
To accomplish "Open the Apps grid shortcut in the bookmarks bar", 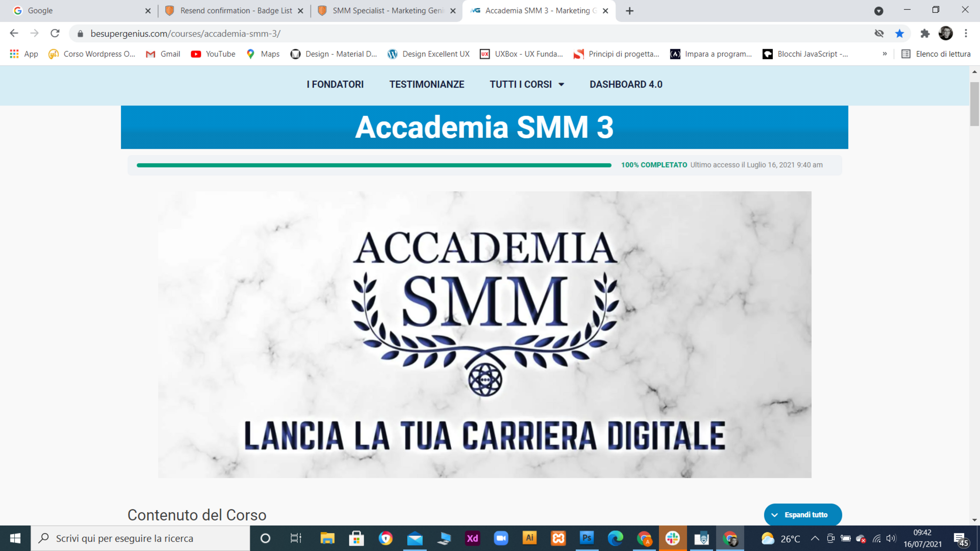I will (24, 54).
